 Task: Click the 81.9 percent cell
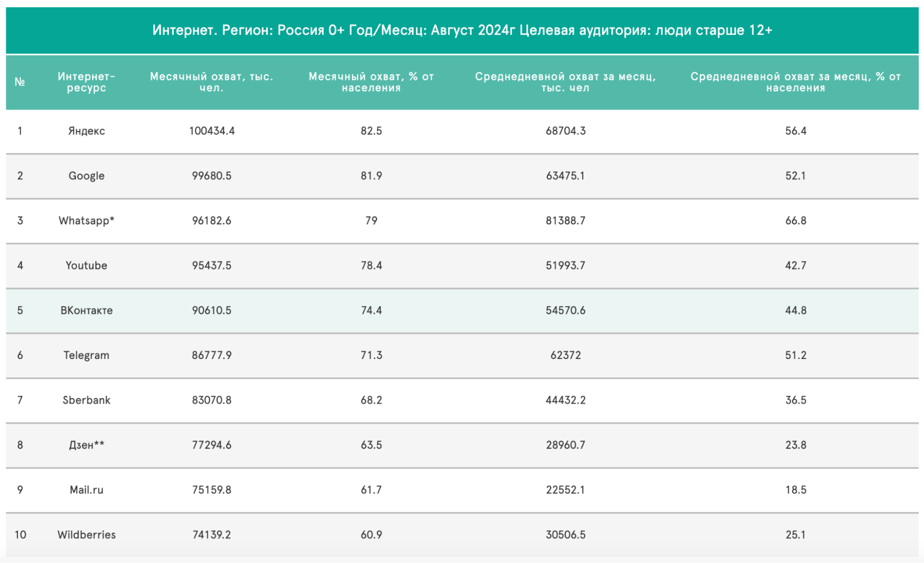(371, 176)
